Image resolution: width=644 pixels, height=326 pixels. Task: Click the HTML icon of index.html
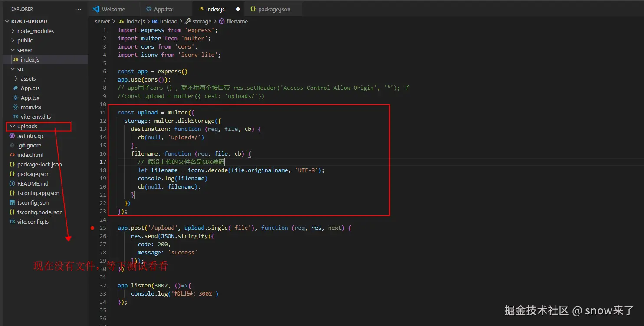tap(12, 155)
